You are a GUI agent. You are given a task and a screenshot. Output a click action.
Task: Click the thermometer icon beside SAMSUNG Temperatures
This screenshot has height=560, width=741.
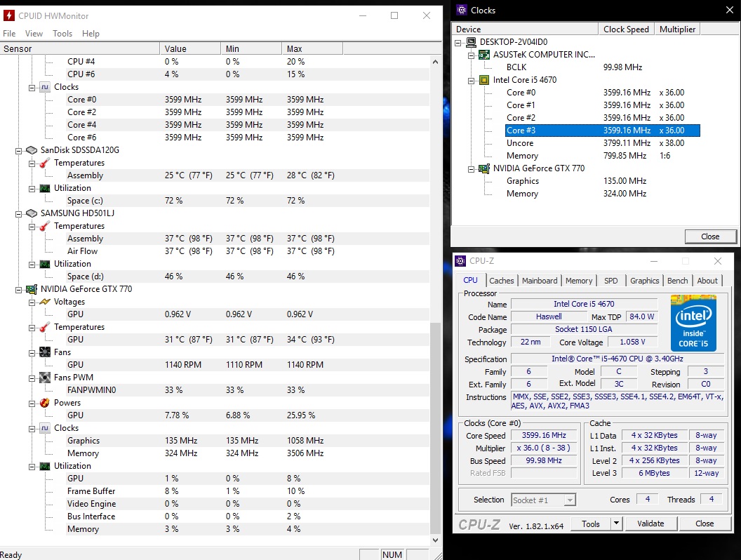pos(45,226)
